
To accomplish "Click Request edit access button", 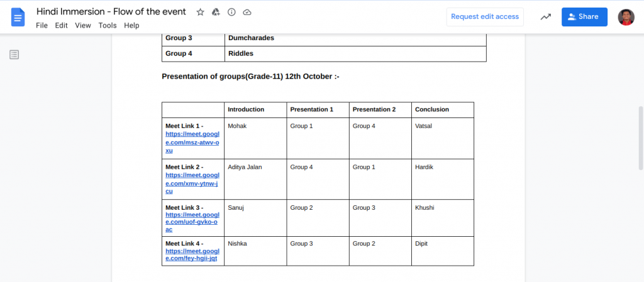I will click(x=485, y=17).
